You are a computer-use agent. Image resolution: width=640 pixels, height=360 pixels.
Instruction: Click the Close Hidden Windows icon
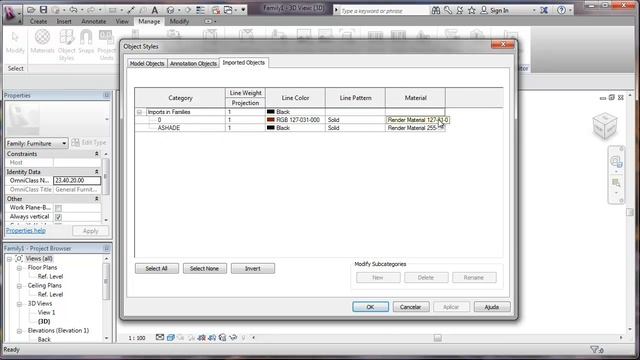pos(216,10)
